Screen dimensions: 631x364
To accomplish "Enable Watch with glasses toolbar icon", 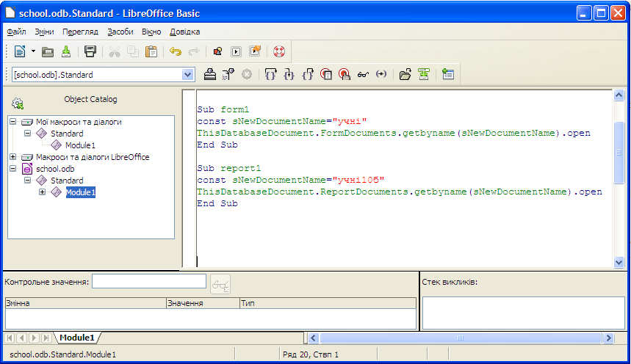I will tap(363, 74).
